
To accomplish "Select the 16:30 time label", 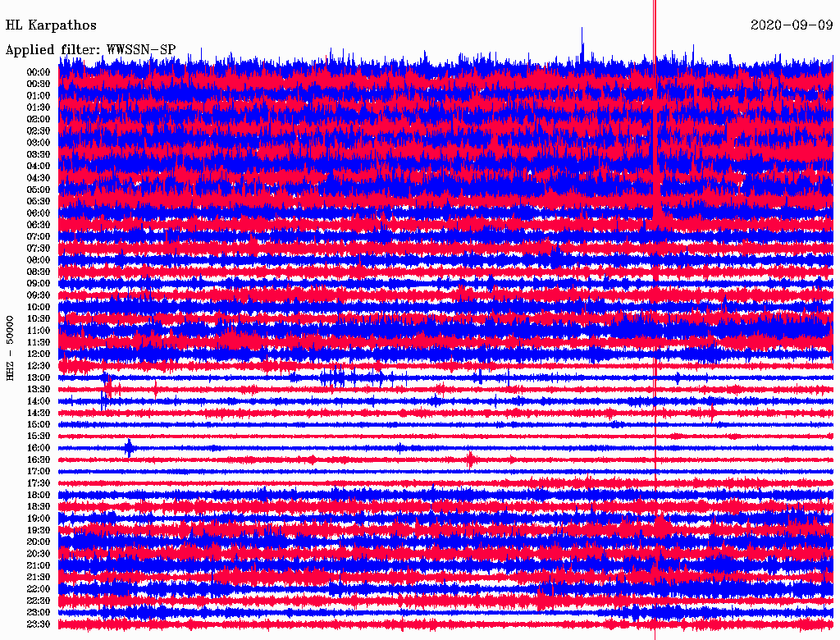I will [x=39, y=460].
